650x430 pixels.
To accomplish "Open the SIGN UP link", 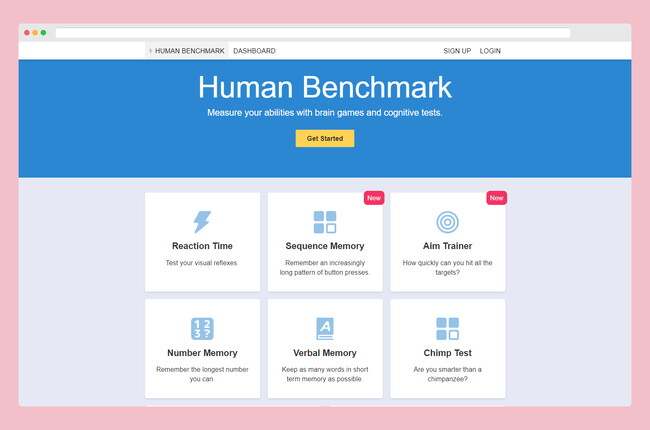I will click(457, 51).
